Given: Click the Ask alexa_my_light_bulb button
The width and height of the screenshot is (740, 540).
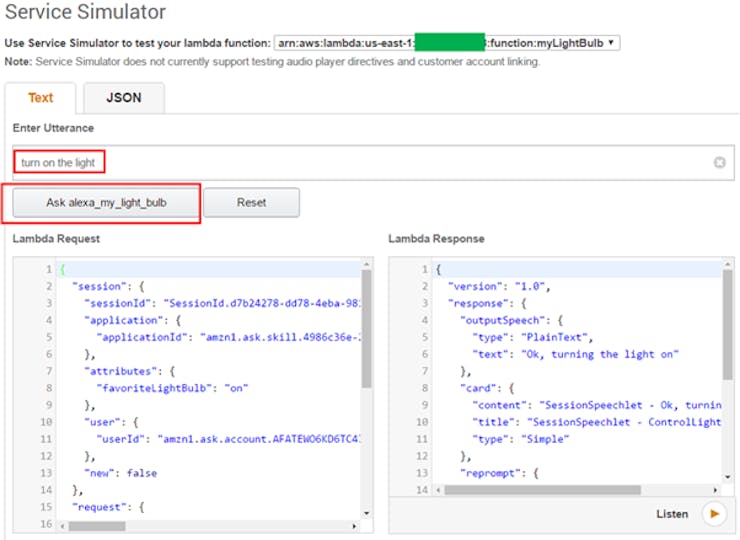Looking at the screenshot, I should 106,202.
